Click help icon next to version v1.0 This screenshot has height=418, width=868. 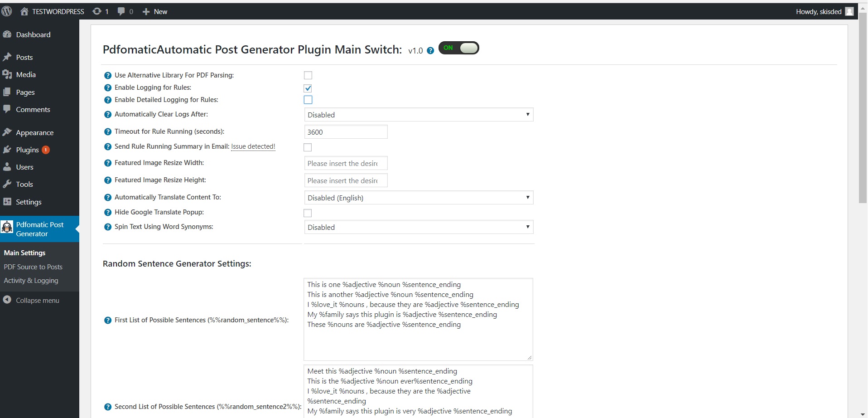point(430,51)
